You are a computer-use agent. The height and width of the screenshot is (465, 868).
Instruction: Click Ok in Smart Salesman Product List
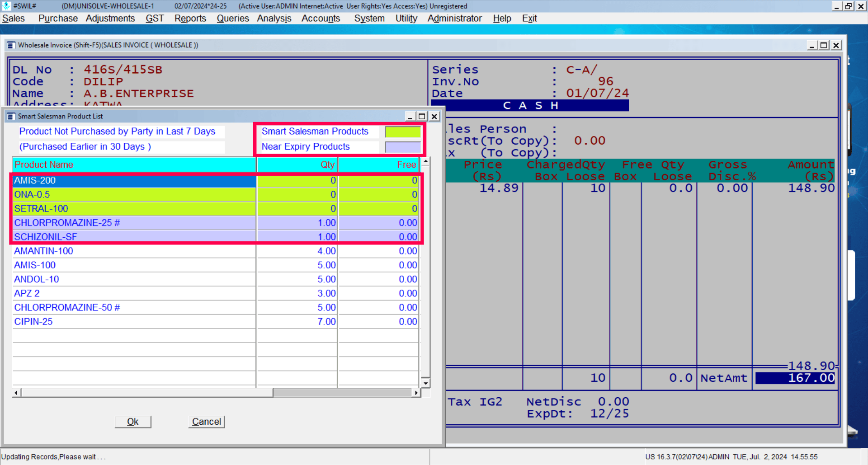point(133,422)
